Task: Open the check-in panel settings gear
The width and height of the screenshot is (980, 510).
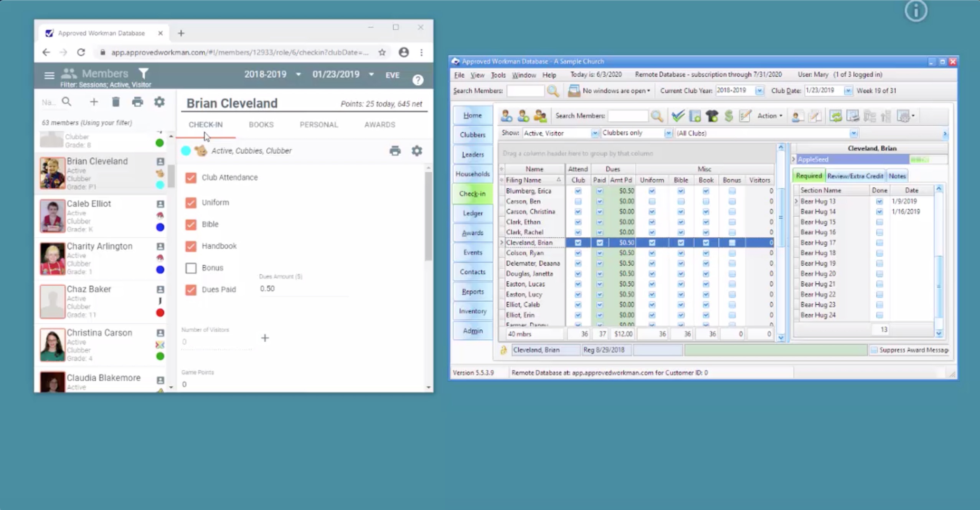Action: [417, 151]
